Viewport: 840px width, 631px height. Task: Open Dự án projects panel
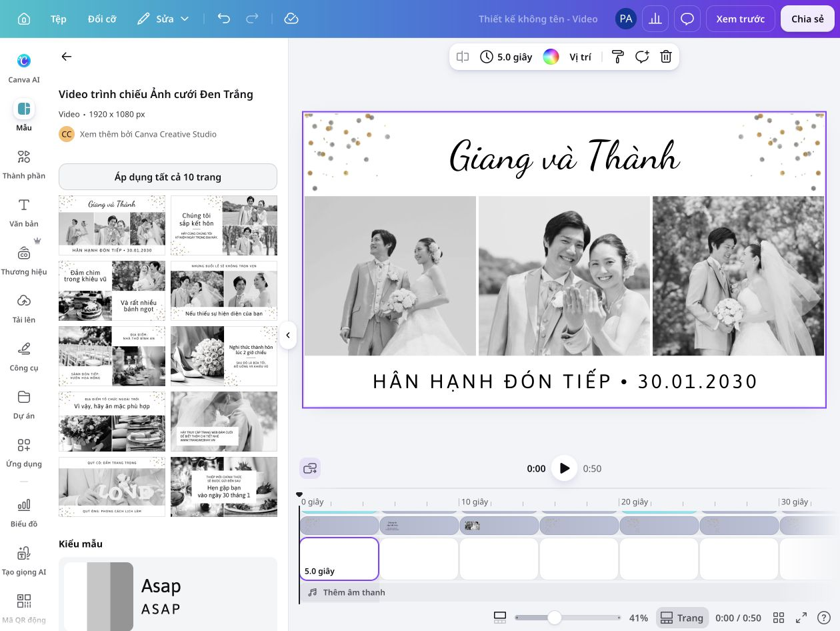click(x=24, y=404)
